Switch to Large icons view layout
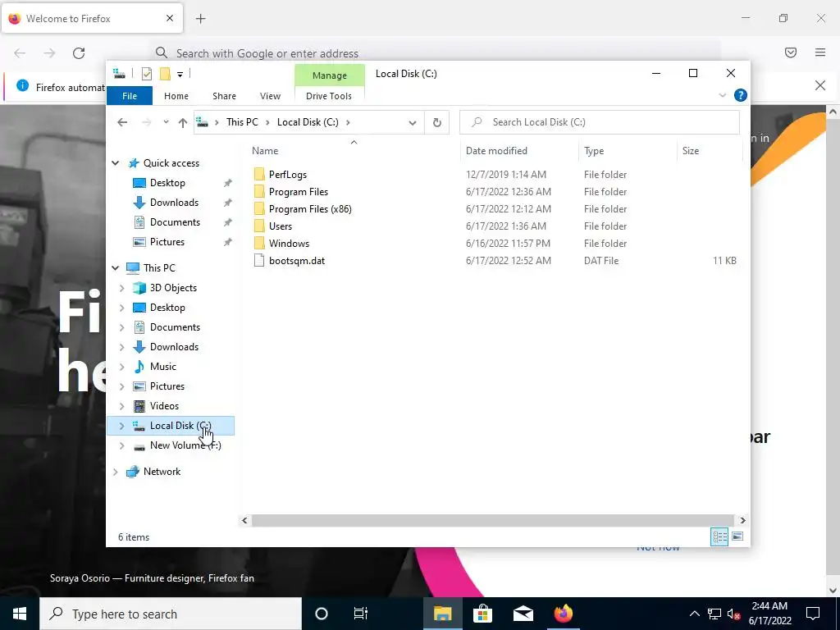This screenshot has height=630, width=840. pos(737,536)
